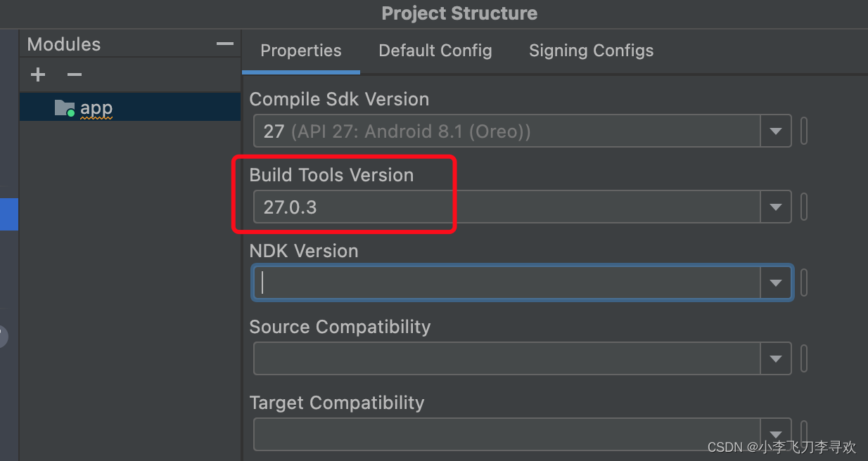Open the Signing Configs tab
Screen dimensions: 868x461
[591, 51]
